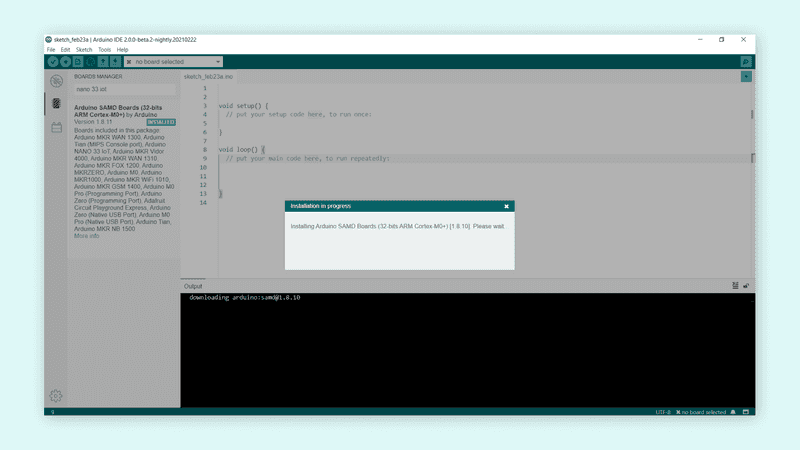Click the 'Version 1.8.11' text
The image size is (800, 450).
click(x=93, y=122)
